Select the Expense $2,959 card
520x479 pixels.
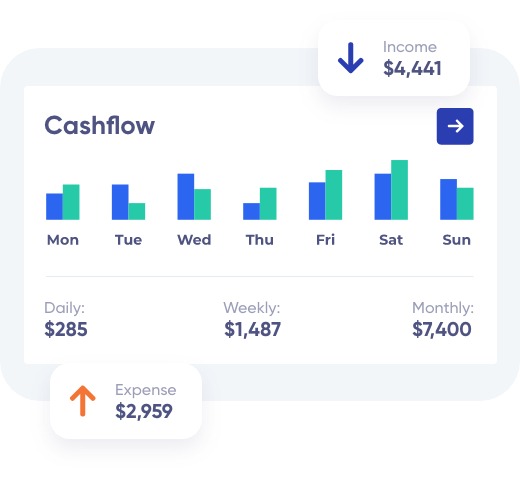(x=126, y=401)
